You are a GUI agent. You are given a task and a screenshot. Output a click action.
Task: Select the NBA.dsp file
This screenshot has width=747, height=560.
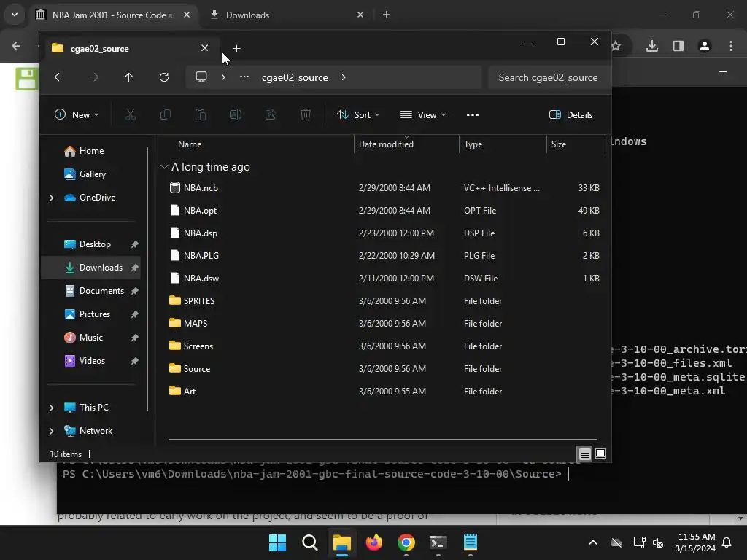click(x=385, y=233)
